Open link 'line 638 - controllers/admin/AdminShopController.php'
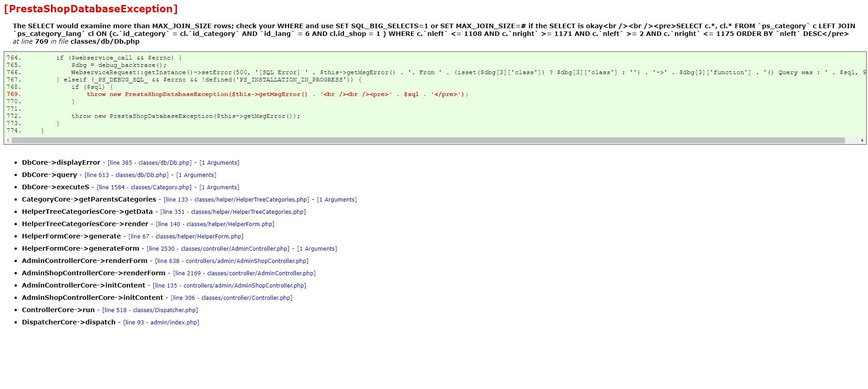 (x=232, y=261)
